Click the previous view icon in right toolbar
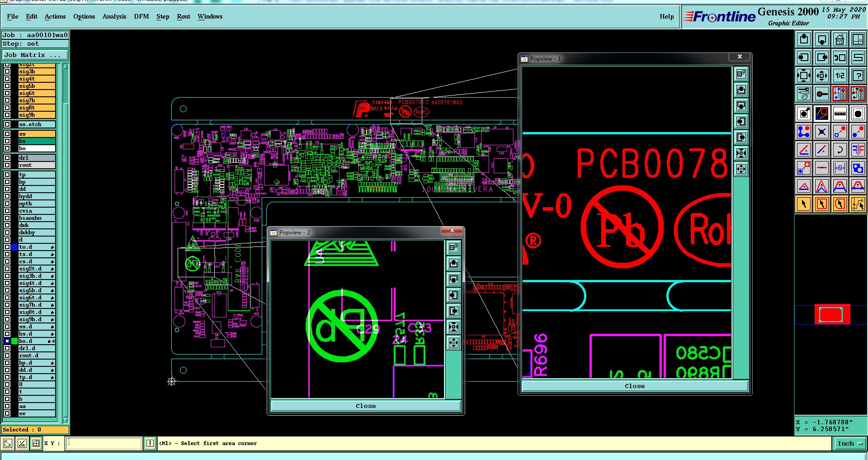Image resolution: width=868 pixels, height=460 pixels. click(x=840, y=57)
